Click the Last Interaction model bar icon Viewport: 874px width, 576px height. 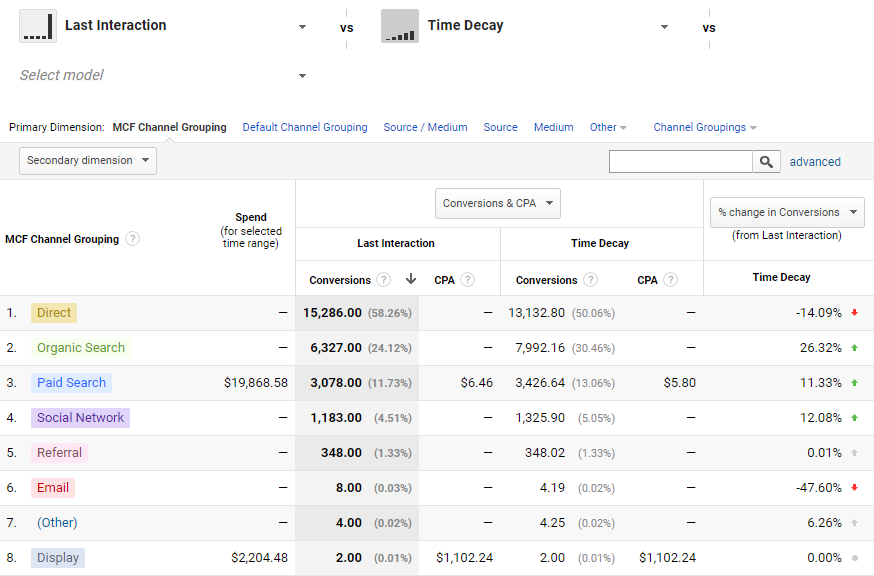(38, 26)
